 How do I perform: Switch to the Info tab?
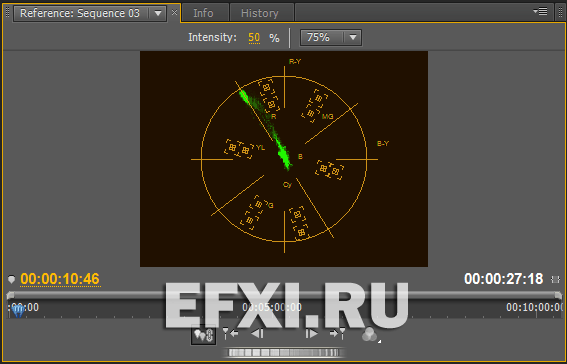[x=203, y=13]
